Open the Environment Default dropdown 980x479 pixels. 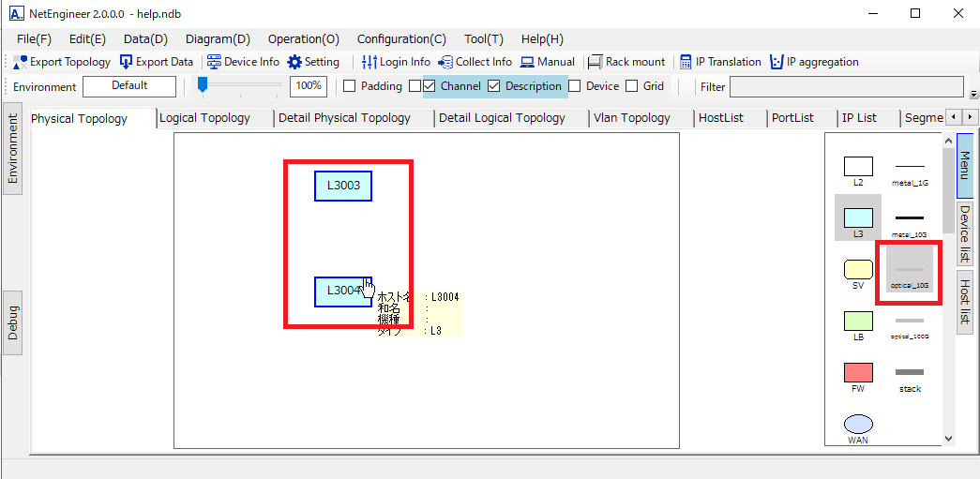tap(129, 86)
